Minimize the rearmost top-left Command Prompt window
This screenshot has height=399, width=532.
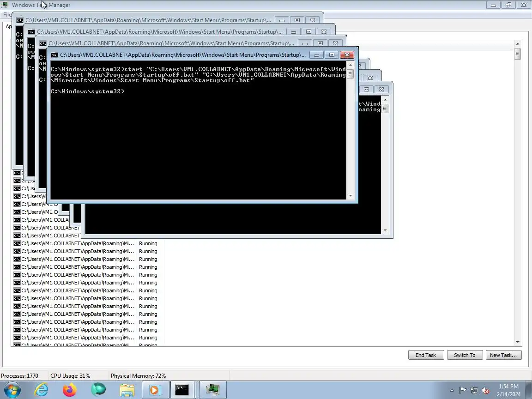[282, 20]
